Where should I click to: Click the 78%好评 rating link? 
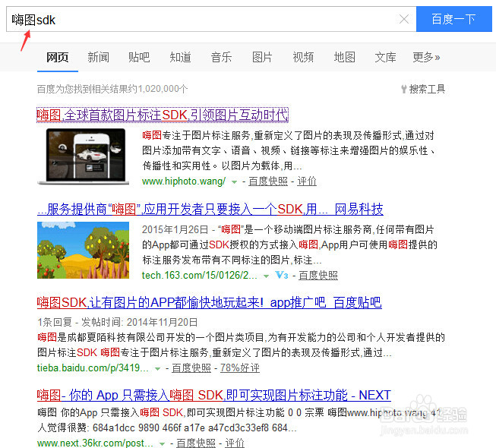(240, 368)
